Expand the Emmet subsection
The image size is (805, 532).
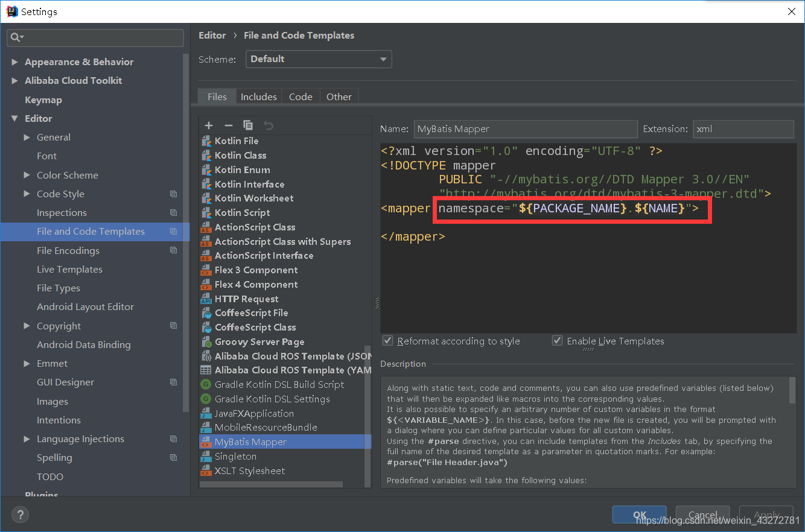tap(27, 364)
